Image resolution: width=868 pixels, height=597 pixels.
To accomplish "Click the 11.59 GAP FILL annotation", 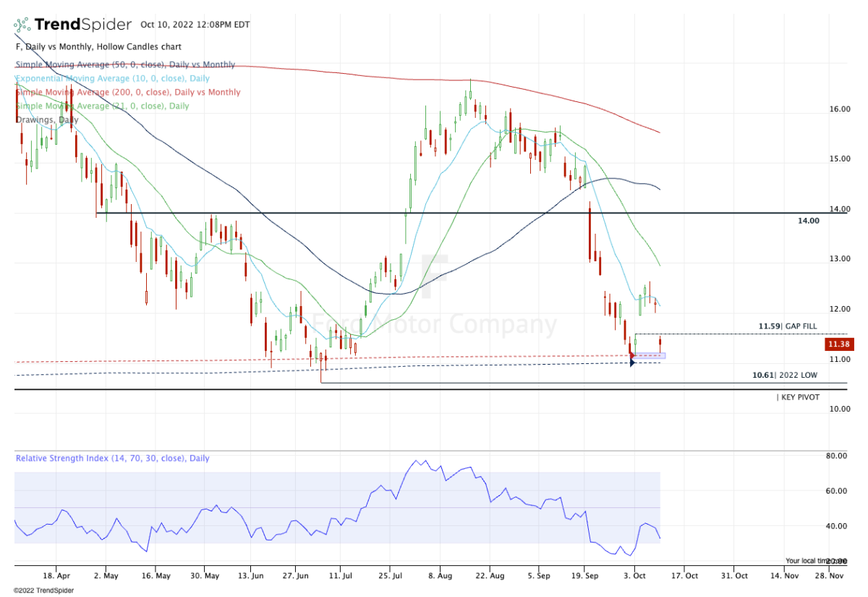I will 788,326.
